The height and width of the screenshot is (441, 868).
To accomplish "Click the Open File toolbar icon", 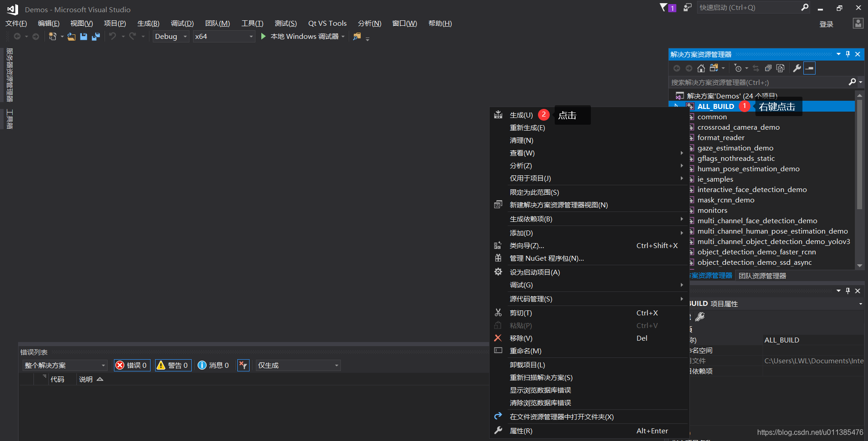I will (71, 37).
